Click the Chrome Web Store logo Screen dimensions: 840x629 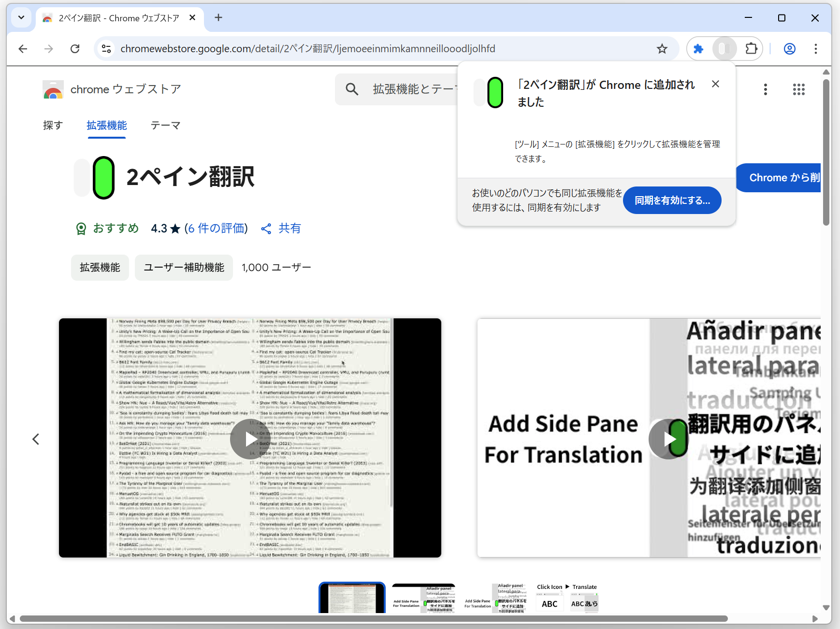click(x=53, y=89)
